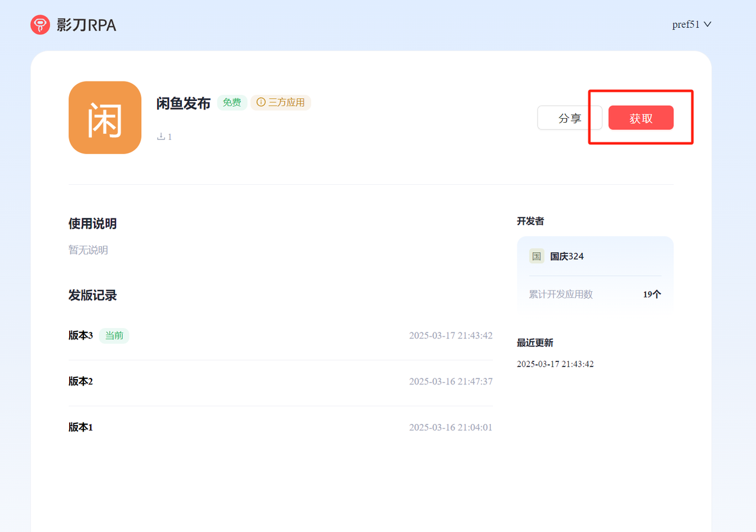Select the 版本1 release row
This screenshot has height=532, width=756.
click(281, 427)
